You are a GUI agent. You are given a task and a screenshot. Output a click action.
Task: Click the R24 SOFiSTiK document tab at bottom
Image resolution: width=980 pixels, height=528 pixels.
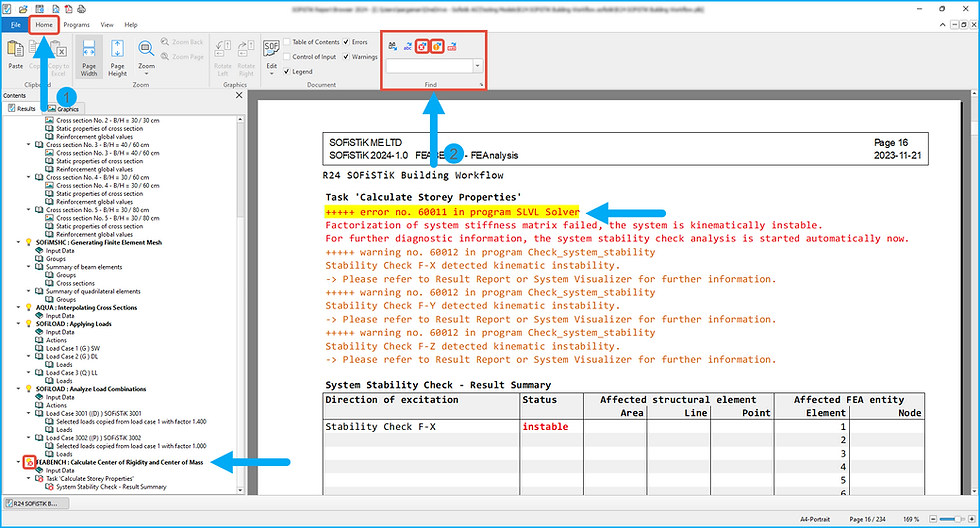click(x=35, y=504)
